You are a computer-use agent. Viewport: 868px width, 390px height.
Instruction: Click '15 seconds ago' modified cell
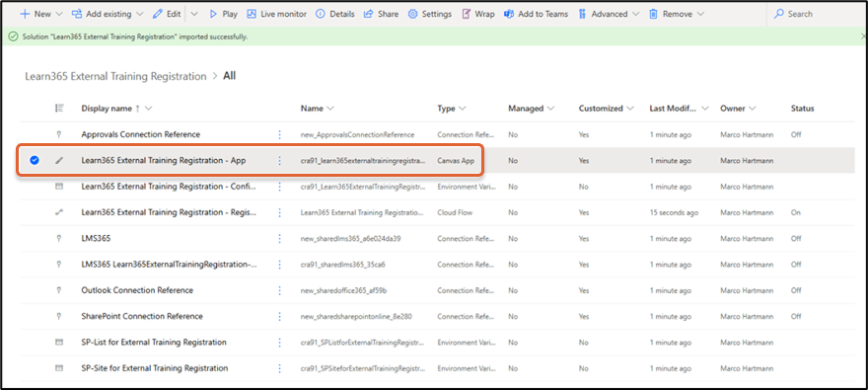(674, 212)
